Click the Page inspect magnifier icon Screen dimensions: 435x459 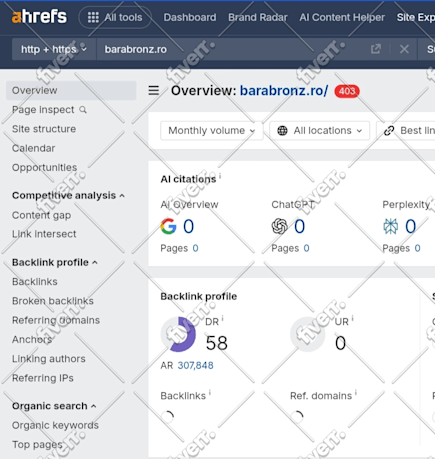coord(83,110)
